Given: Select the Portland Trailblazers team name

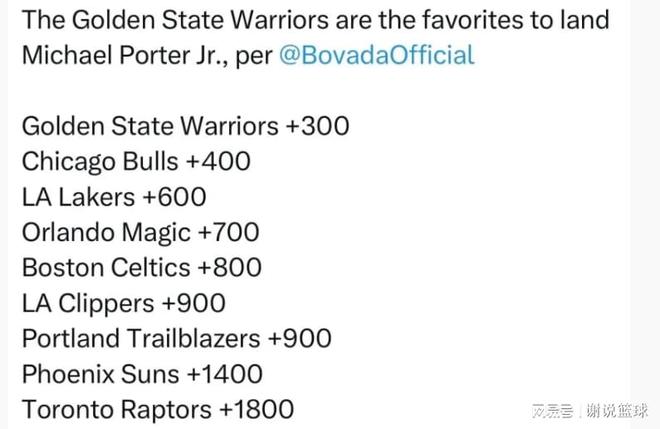Looking at the screenshot, I should [141, 339].
